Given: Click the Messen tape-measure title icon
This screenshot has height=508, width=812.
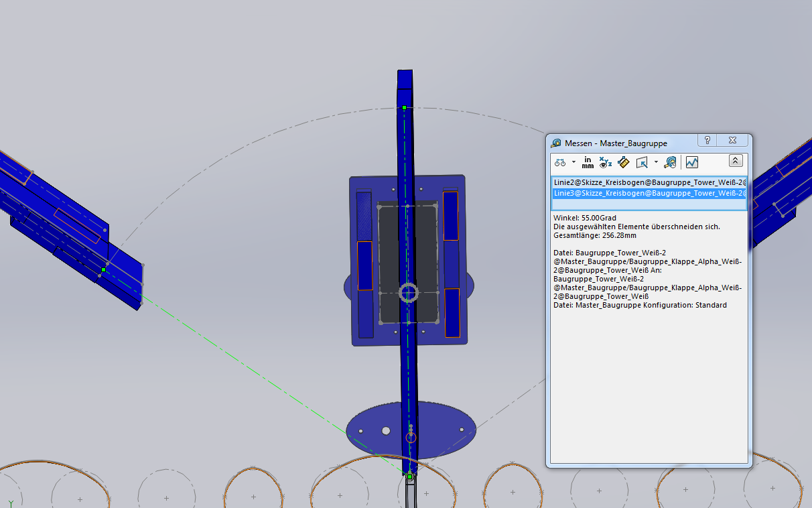Looking at the screenshot, I should pos(556,143).
